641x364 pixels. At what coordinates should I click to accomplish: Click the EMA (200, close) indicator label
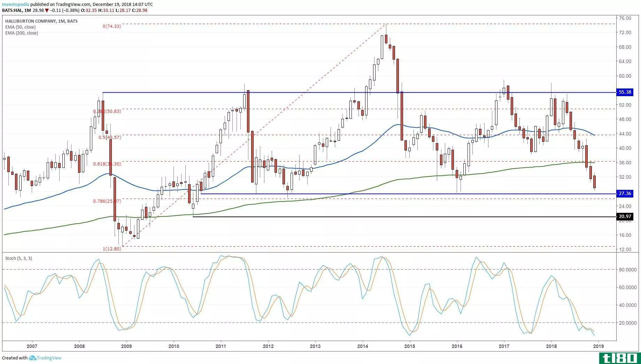click(22, 33)
